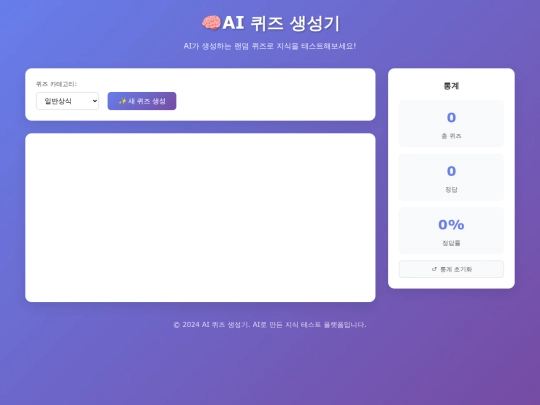Select the 총 퀴즈 stat card
The image size is (540, 405).
[451, 123]
